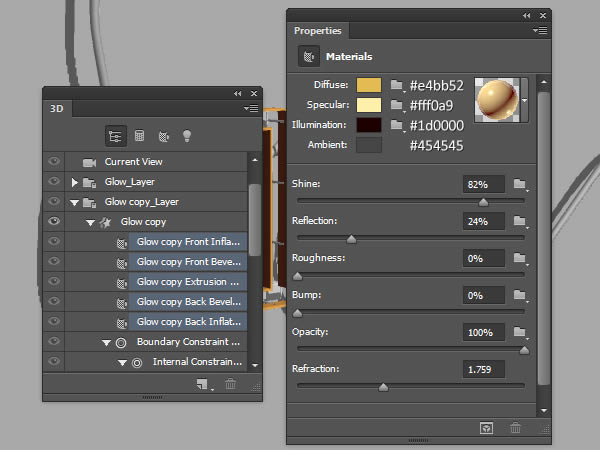Filter the 3D panel by whole scene
The image size is (600, 450).
[116, 136]
